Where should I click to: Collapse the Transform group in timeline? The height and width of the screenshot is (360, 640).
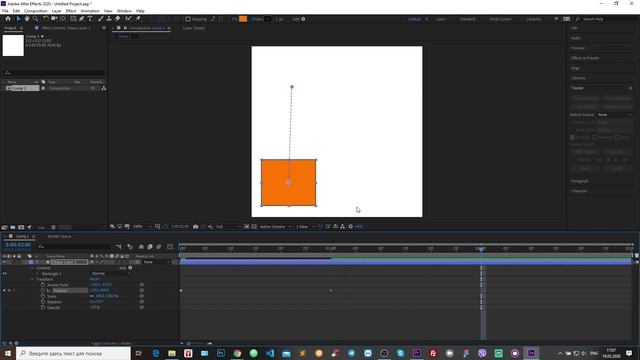pyautogui.click(x=33, y=280)
